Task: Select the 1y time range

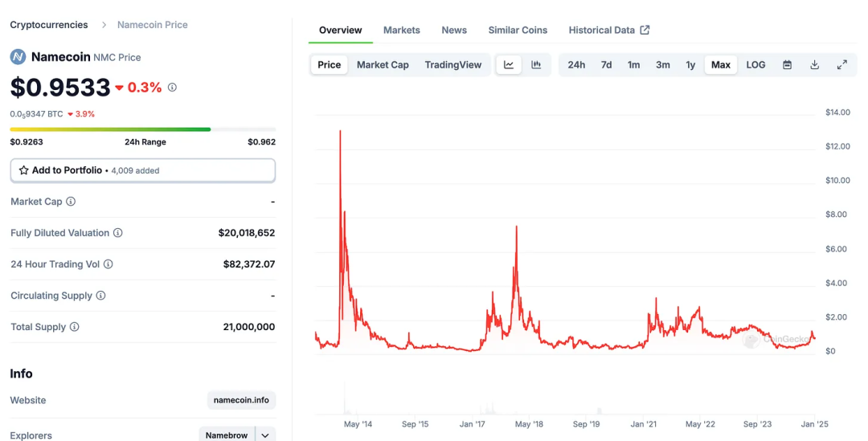Action: [x=690, y=65]
